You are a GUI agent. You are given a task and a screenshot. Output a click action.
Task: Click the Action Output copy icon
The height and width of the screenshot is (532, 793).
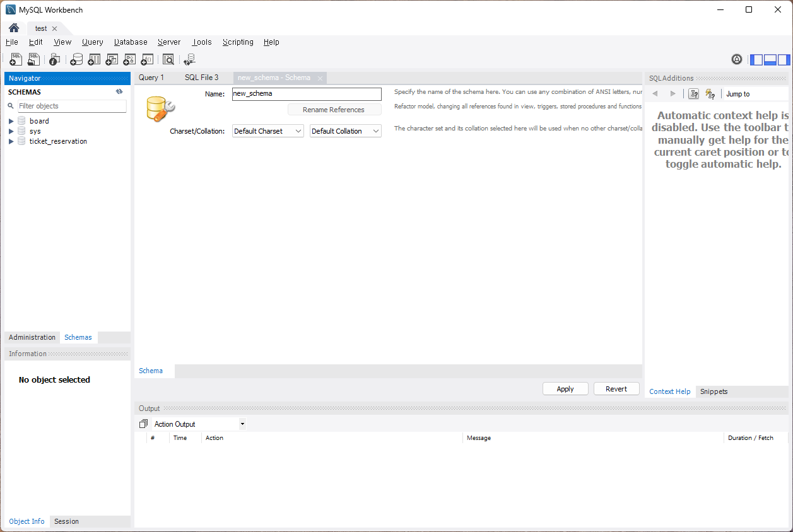pos(143,424)
